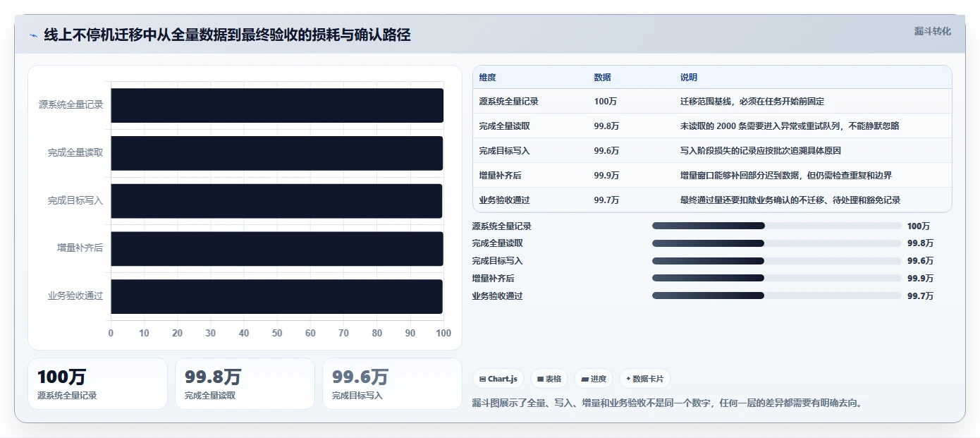Click the 源系统全量记录 bar in the chart

coord(277,105)
